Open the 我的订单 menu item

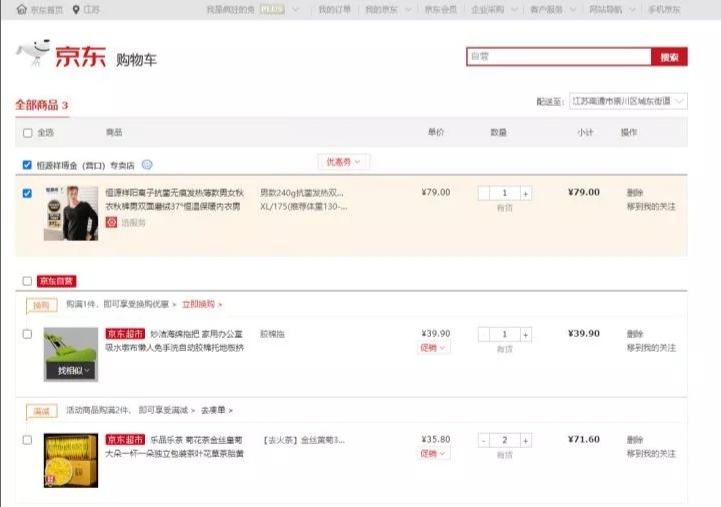[335, 10]
